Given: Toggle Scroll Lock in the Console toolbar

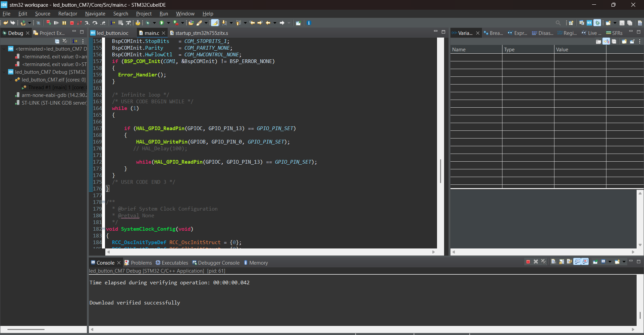Looking at the screenshot, I should (x=561, y=262).
